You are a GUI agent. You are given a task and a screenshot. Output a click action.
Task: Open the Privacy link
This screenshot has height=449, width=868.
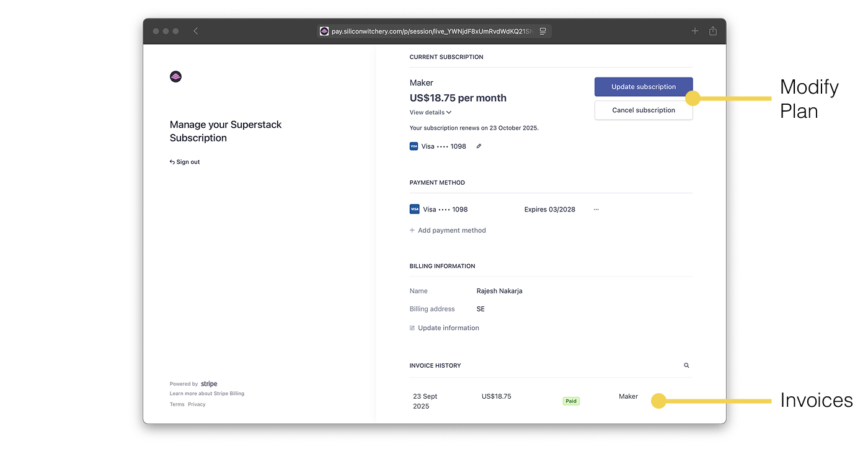197,404
